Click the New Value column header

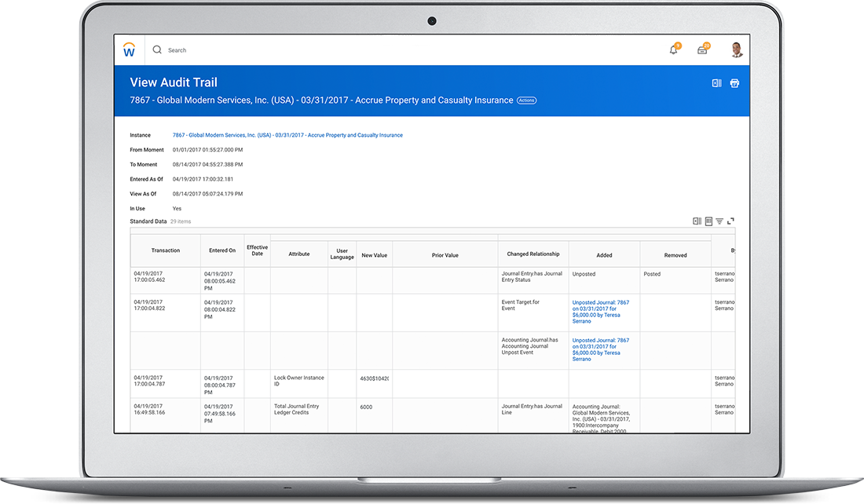pos(374,255)
